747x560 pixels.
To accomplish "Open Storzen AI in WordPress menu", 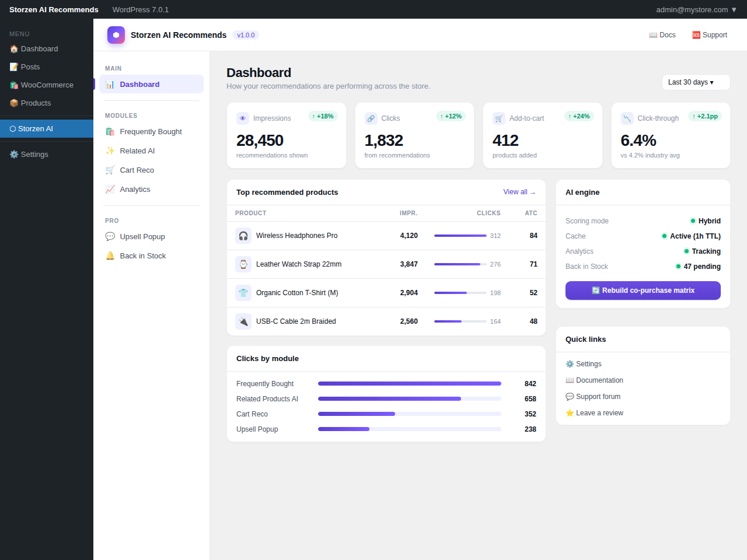I will point(47,129).
